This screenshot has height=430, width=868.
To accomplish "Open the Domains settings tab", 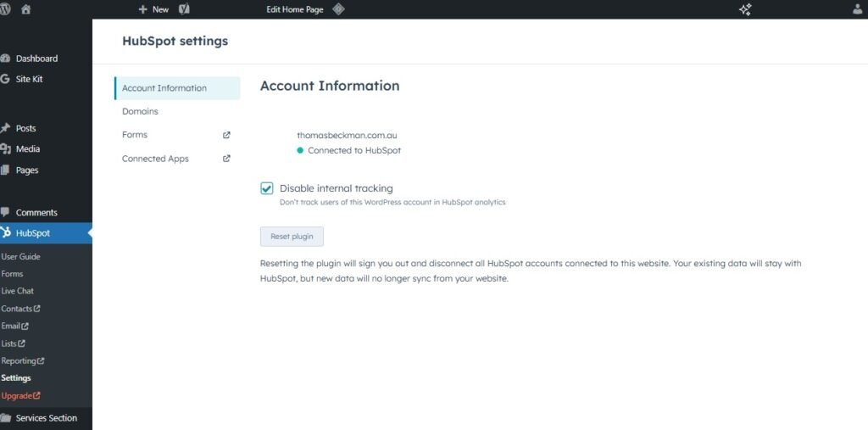I will tap(140, 111).
